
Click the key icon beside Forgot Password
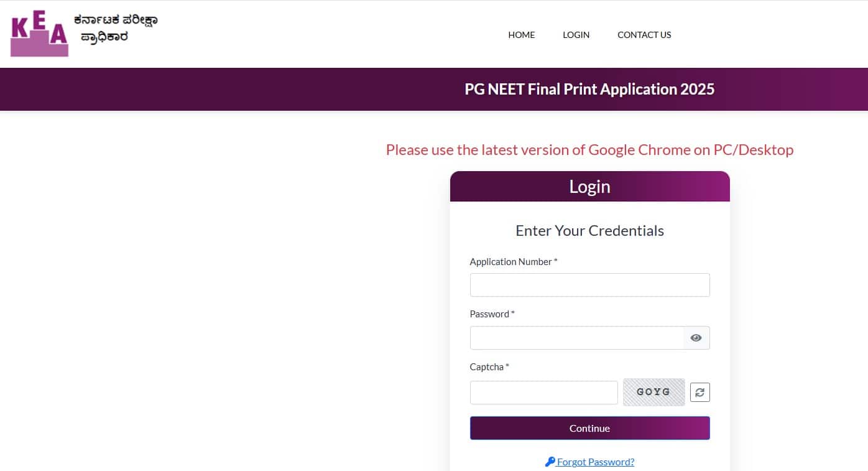click(550, 461)
